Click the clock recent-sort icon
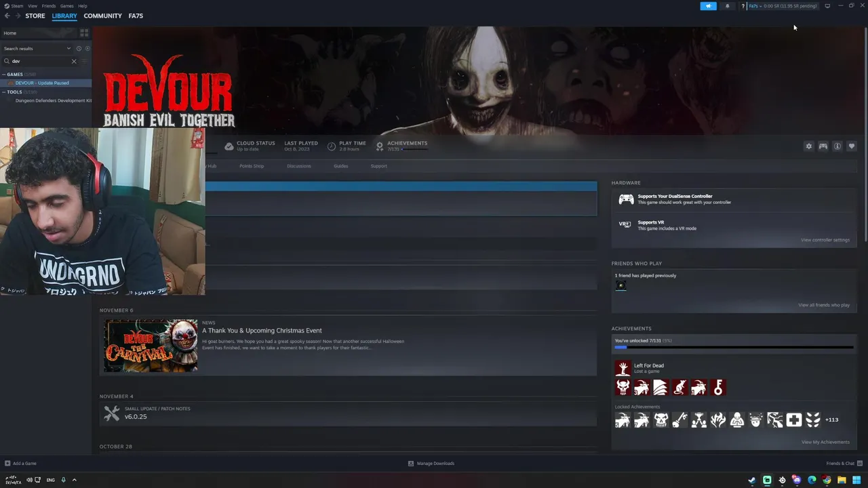Viewport: 868px width, 488px height. pos(79,48)
